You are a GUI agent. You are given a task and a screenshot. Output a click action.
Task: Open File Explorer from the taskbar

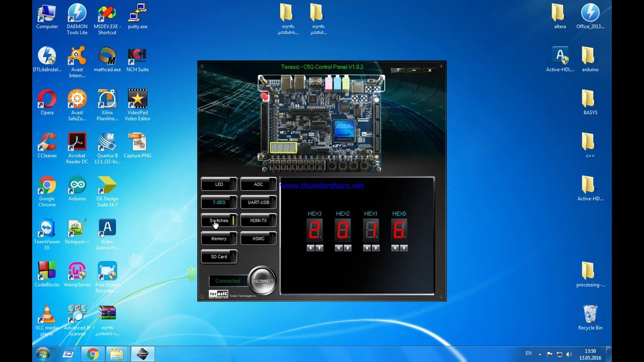click(116, 354)
